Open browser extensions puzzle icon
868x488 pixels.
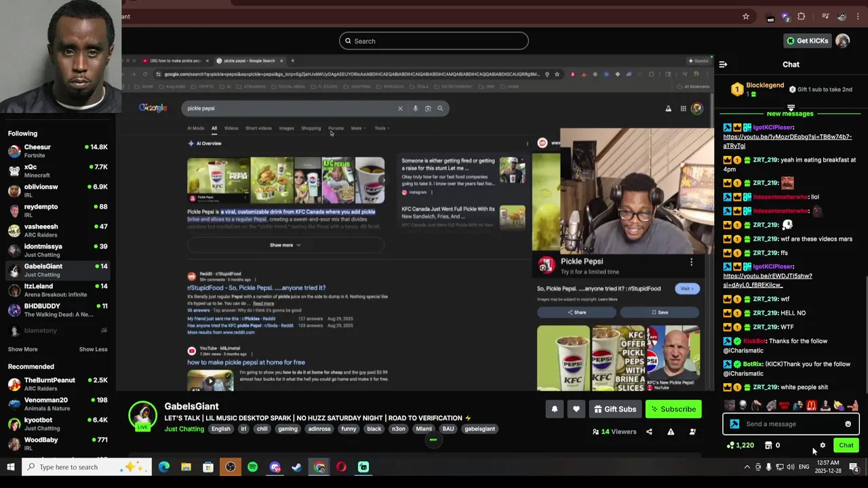click(x=802, y=16)
